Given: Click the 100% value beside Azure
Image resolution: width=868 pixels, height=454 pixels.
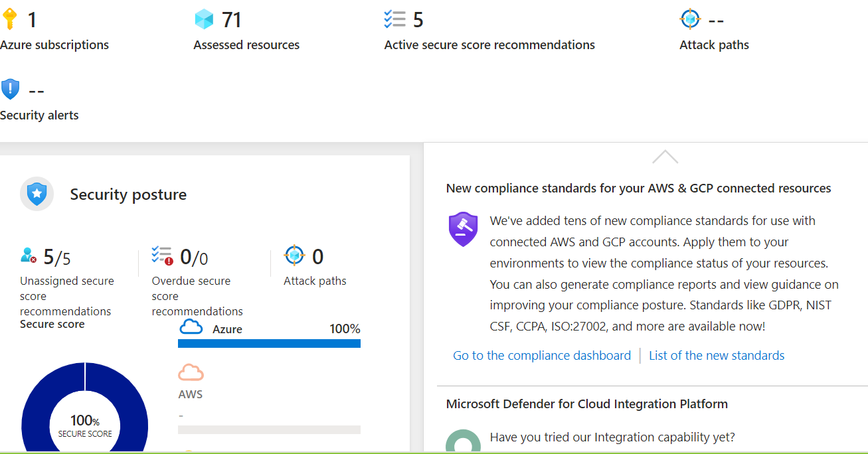Looking at the screenshot, I should 345,329.
